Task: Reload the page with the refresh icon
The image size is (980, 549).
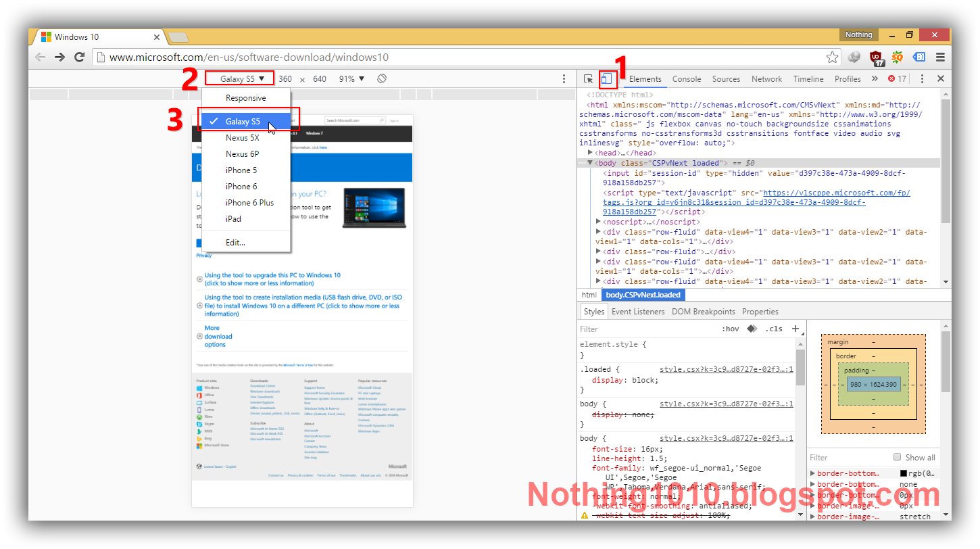Action: point(80,57)
